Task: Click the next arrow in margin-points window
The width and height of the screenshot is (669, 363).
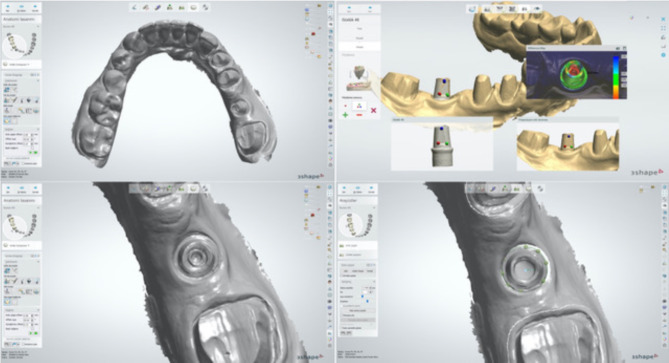Action: pyautogui.click(x=371, y=189)
